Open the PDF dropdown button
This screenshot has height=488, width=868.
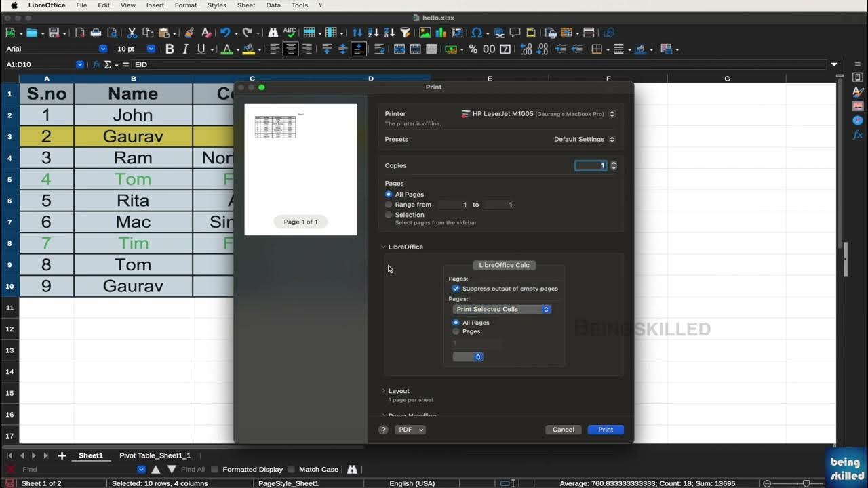410,430
